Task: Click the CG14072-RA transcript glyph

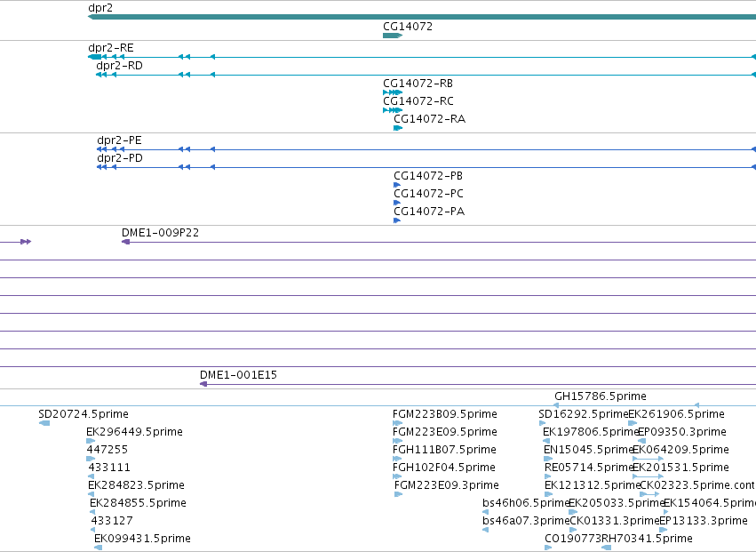Action: (x=398, y=128)
